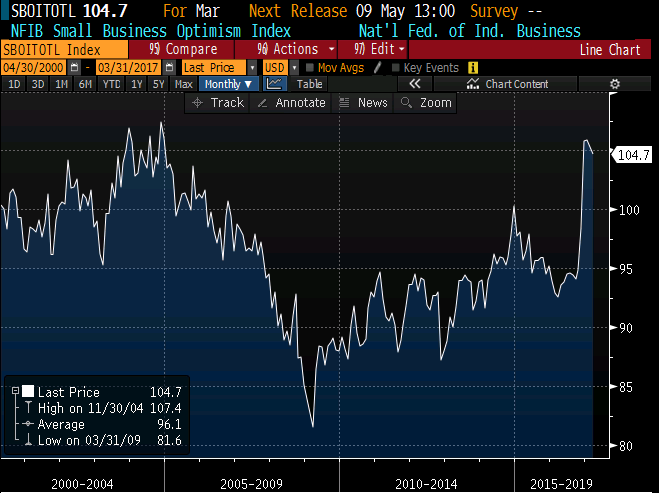Activate the Zoom magnifier tool
This screenshot has width=659, height=493.
coord(425,103)
